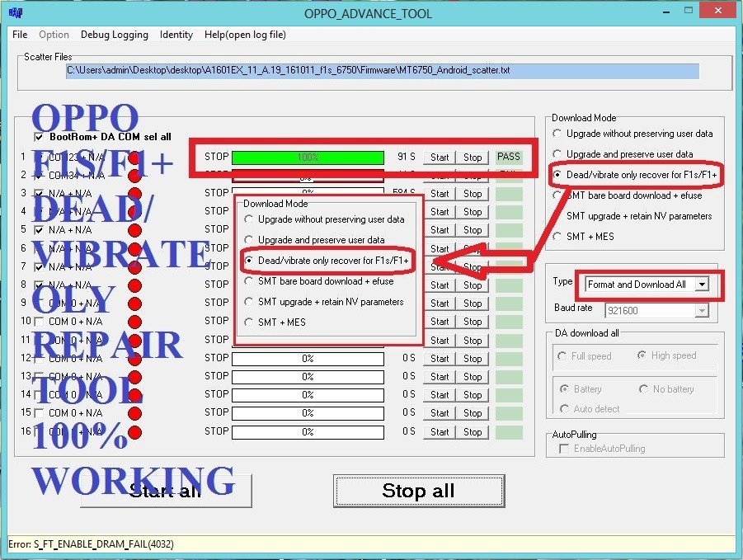
Task: Click Stop button for row 16
Action: tap(473, 432)
